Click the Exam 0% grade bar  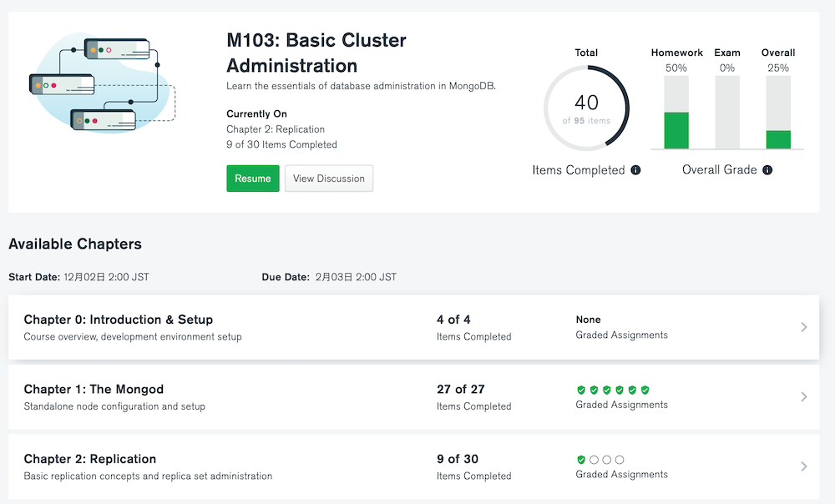coord(727,113)
